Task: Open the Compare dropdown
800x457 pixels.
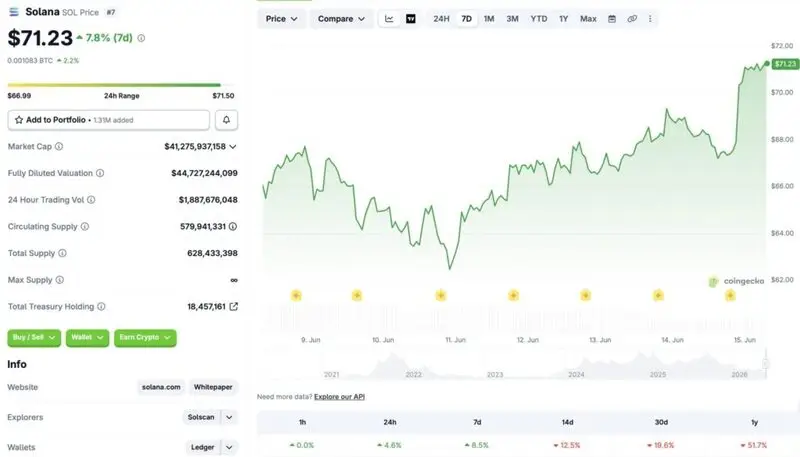Action: click(341, 19)
